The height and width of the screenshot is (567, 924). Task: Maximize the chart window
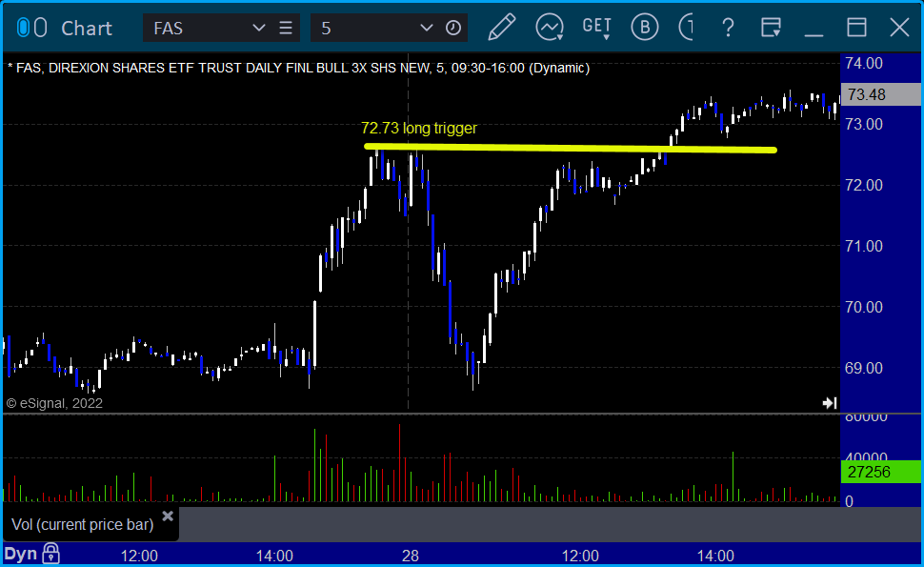856,28
